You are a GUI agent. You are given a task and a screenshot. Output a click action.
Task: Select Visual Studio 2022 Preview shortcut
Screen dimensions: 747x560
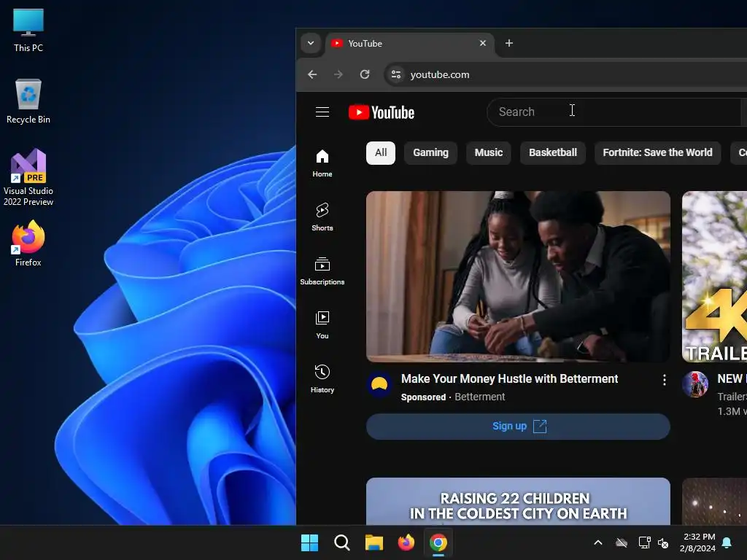28,177
